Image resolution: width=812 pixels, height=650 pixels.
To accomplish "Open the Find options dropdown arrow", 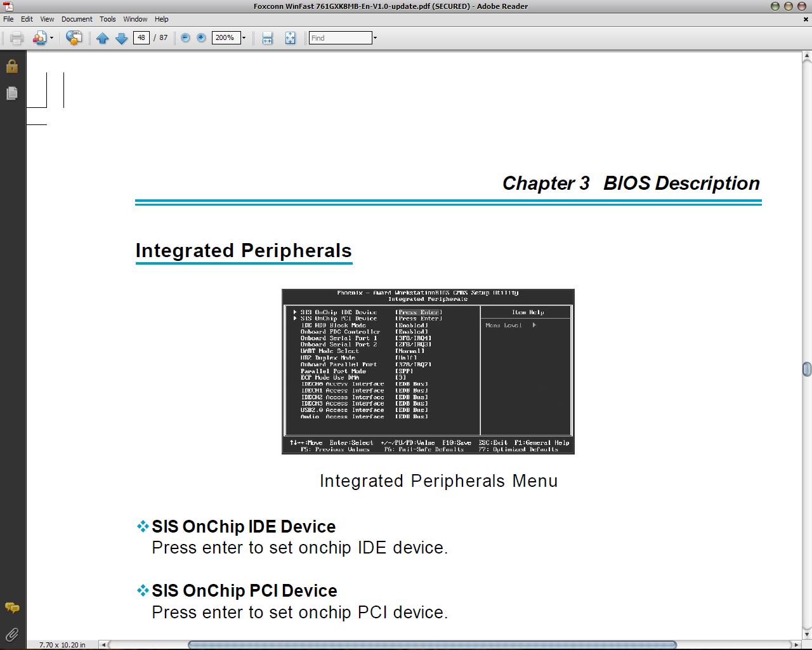I will click(375, 38).
